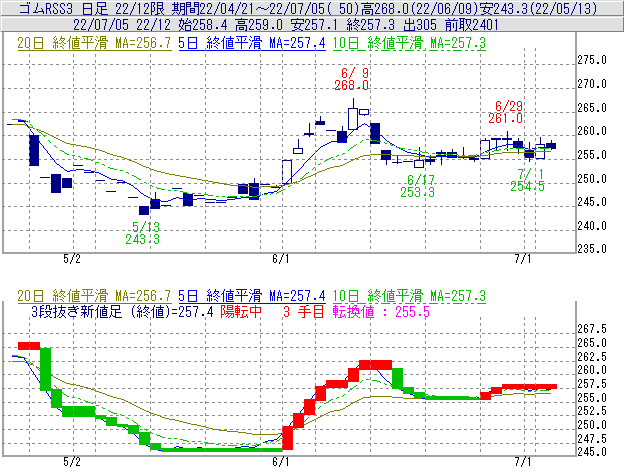Image resolution: width=624 pixels, height=475 pixels.
Task: Click the chart title ゴムRSS3 日足 22/12限
Action: click(x=92, y=8)
